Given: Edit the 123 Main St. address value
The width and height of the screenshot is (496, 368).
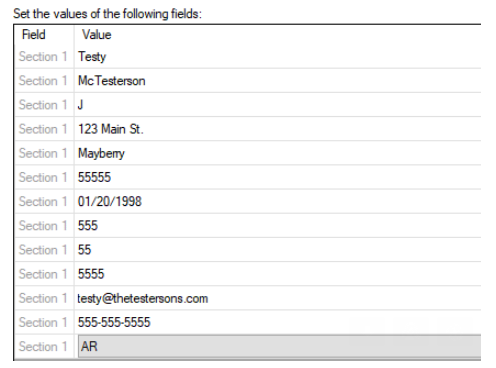Looking at the screenshot, I should pyautogui.click(x=278, y=129).
